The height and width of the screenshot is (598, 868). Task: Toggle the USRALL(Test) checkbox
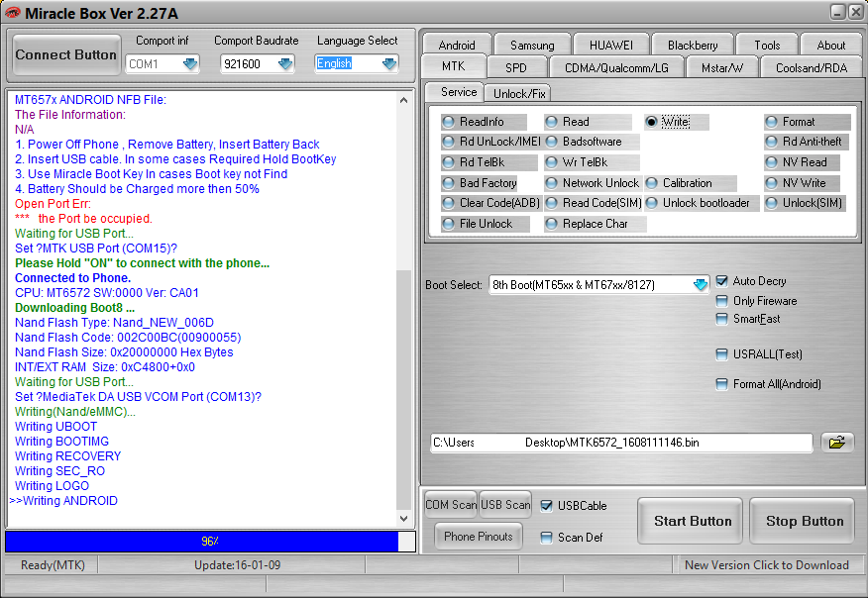[722, 354]
